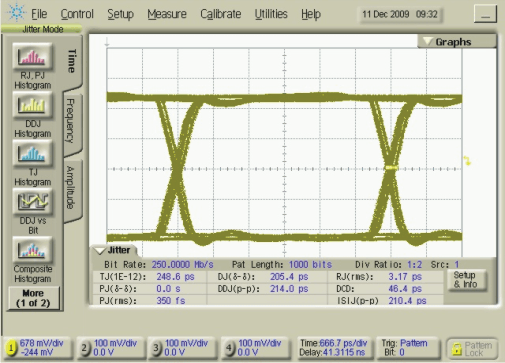The image size is (505, 363).
Task: Toggle channel 3 on
Action: click(156, 348)
